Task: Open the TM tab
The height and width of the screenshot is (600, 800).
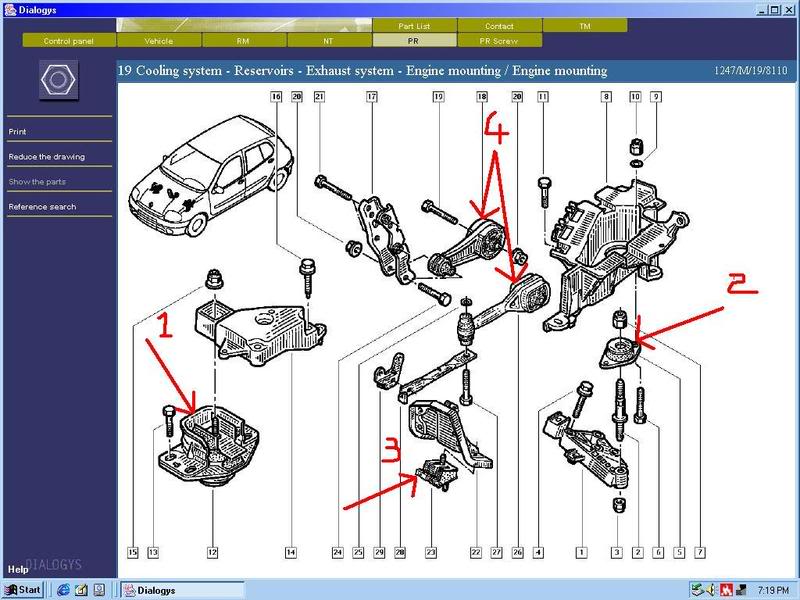Action: 584,26
